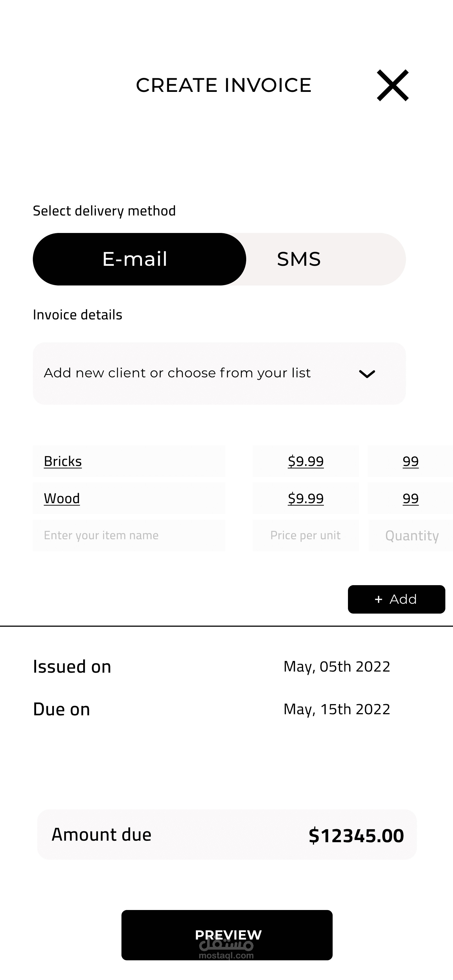Change the Wood price $9.99
This screenshot has height=980, width=453.
(306, 498)
